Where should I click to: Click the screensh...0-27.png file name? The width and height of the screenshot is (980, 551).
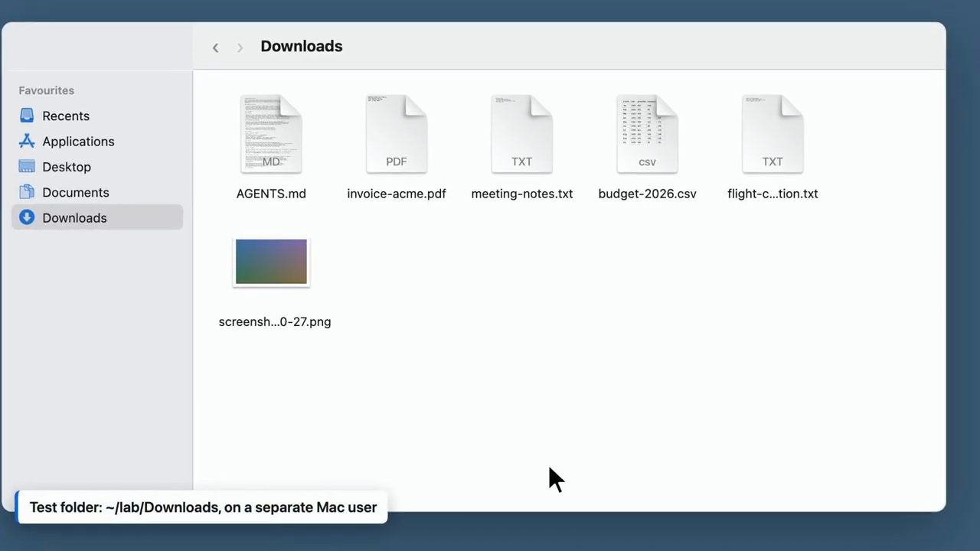click(275, 321)
